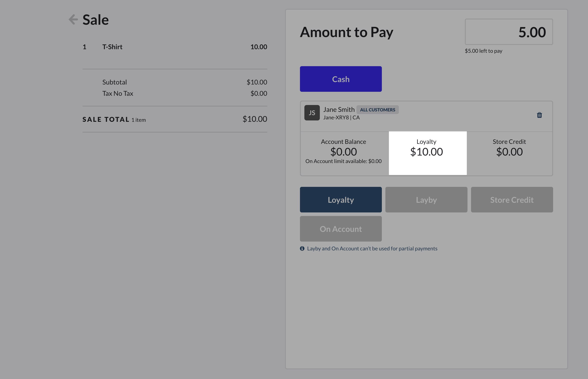This screenshot has width=588, height=379.
Task: Remove customer with the trash icon
Action: point(539,115)
